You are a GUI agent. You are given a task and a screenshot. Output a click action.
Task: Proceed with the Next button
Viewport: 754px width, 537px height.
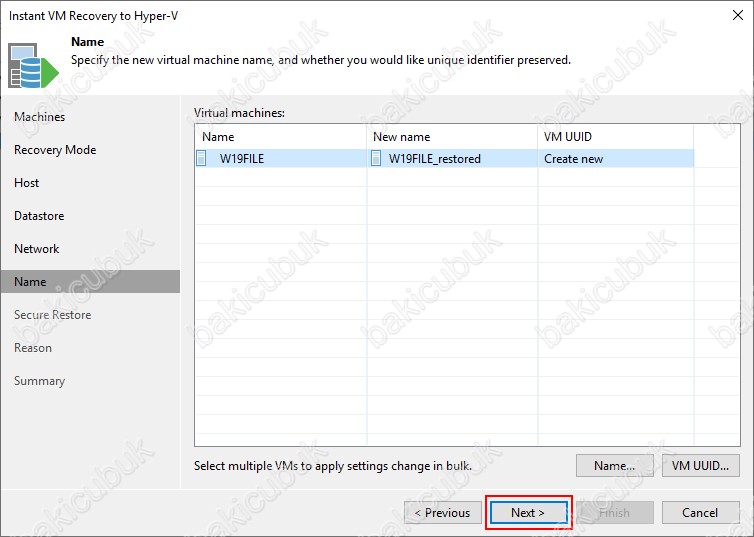click(x=528, y=512)
